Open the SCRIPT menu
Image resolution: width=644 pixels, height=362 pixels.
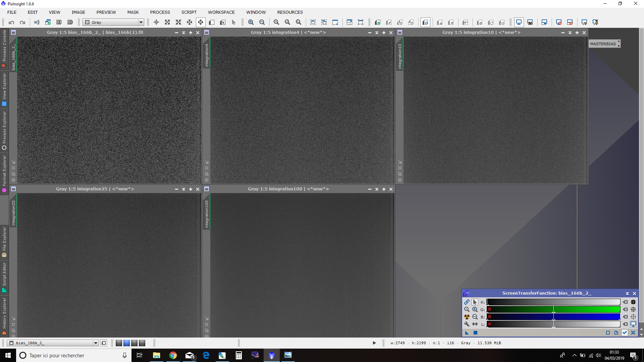coord(189,12)
